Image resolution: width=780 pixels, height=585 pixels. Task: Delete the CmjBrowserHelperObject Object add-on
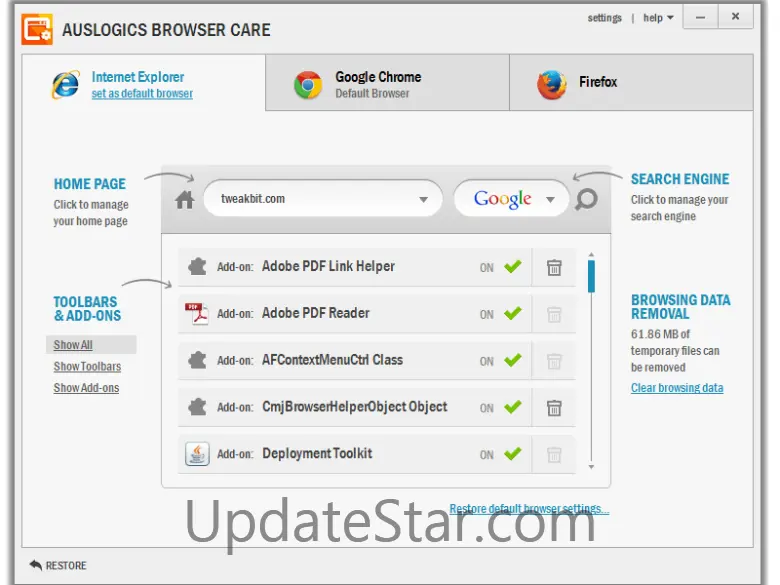click(x=554, y=408)
